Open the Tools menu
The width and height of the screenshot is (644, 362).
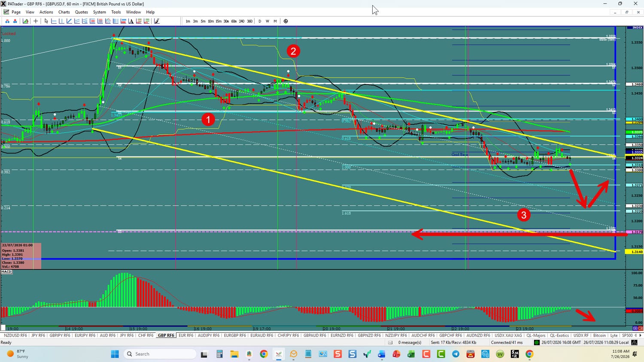[116, 12]
